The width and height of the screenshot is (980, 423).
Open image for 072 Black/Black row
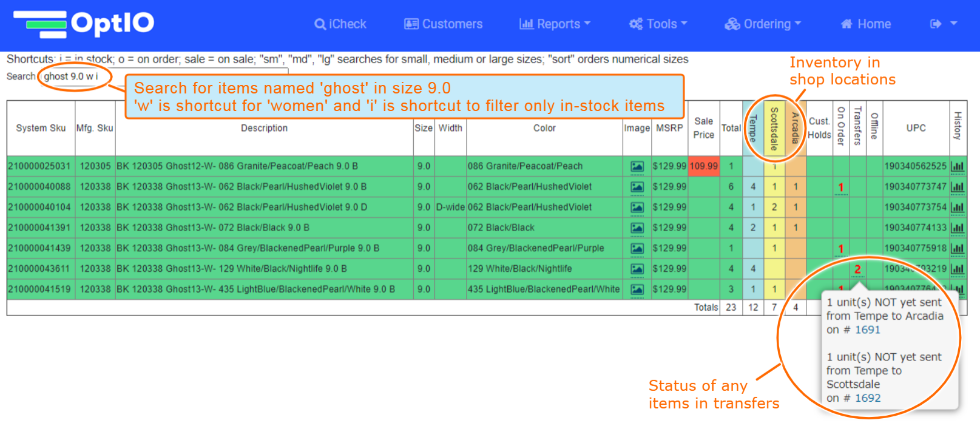pyautogui.click(x=637, y=228)
